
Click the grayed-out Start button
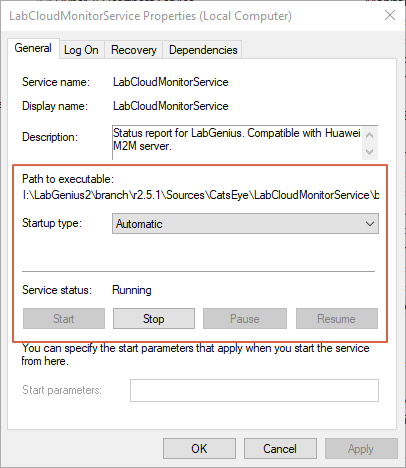point(64,319)
